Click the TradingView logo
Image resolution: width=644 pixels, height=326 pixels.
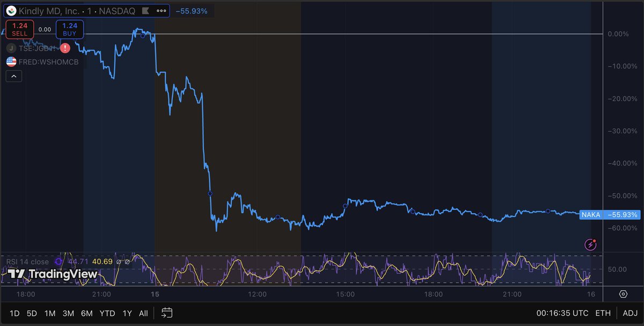point(53,274)
